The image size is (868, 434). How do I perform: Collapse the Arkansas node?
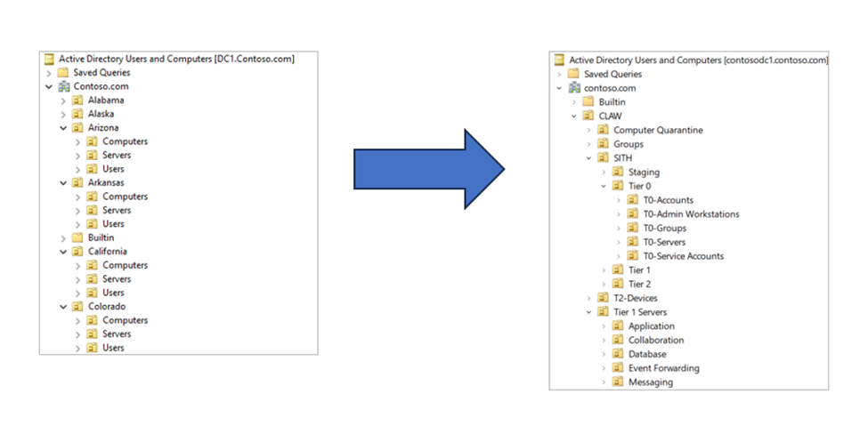[63, 183]
